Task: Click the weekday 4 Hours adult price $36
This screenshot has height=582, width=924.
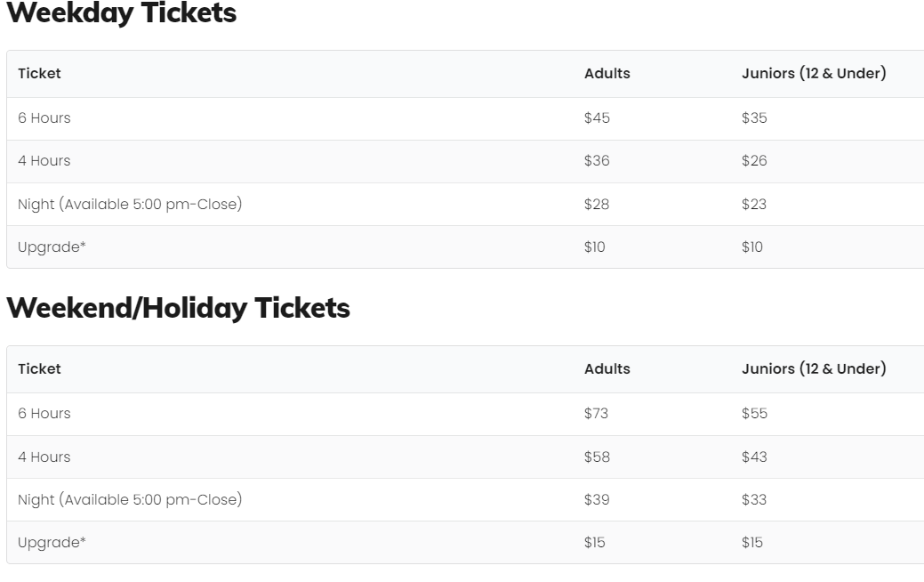Action: 597,161
